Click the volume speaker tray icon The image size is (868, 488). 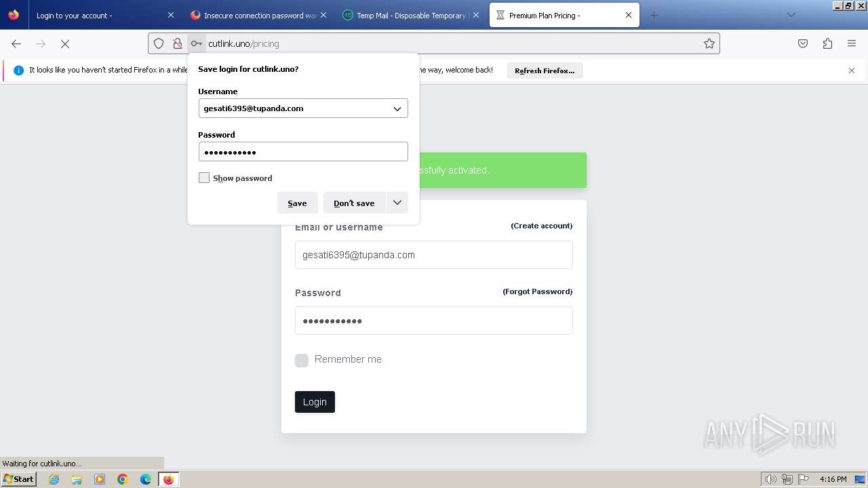[x=770, y=479]
